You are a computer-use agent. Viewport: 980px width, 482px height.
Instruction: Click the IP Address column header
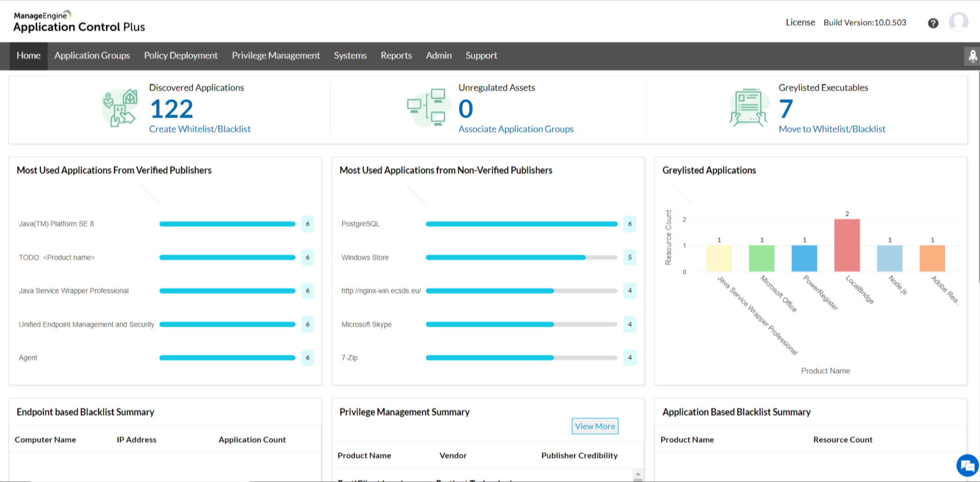(x=137, y=440)
